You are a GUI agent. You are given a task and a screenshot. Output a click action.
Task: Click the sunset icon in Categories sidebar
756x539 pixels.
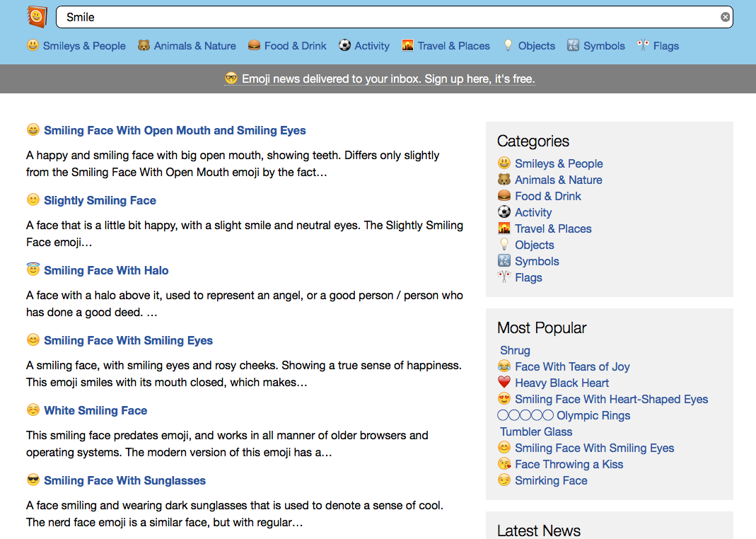tap(504, 228)
